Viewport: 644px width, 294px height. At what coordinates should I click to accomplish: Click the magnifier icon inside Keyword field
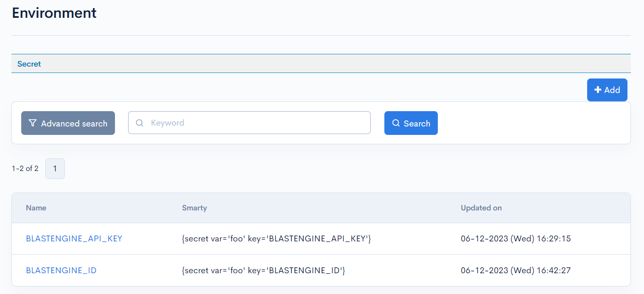[140, 123]
